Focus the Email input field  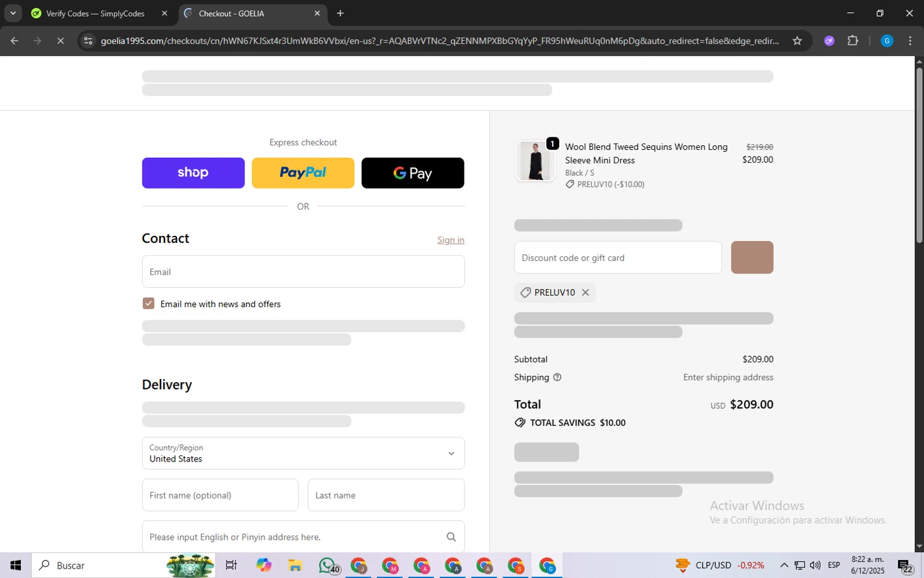coord(303,272)
